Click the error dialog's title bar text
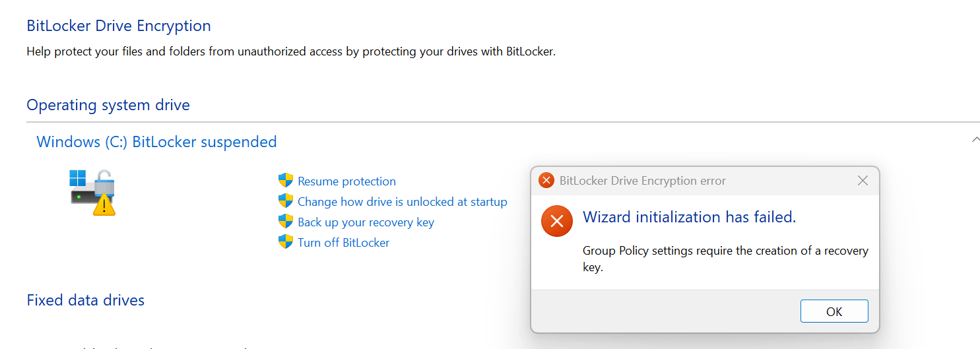The width and height of the screenshot is (980, 349). 642,181
